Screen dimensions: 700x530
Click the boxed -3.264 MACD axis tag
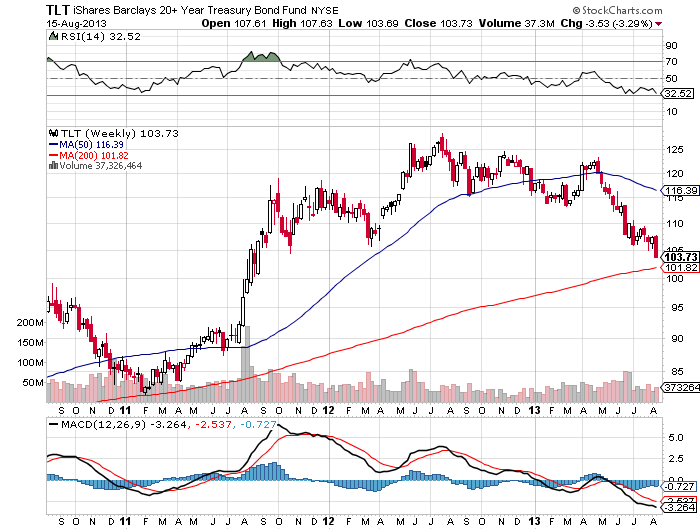coord(678,507)
